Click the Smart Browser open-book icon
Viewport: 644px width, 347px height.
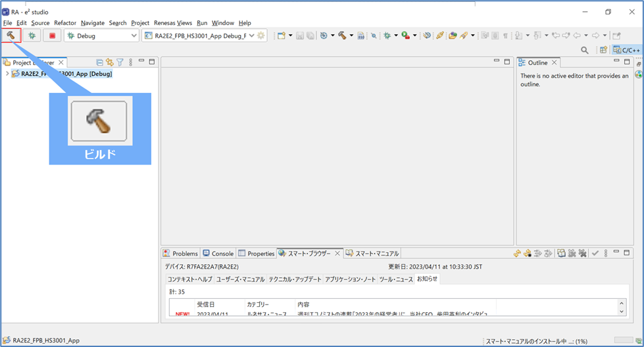tap(561, 254)
